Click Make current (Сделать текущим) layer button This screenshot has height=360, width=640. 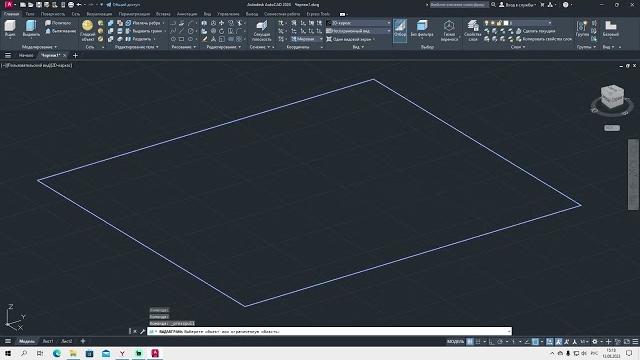[535, 31]
